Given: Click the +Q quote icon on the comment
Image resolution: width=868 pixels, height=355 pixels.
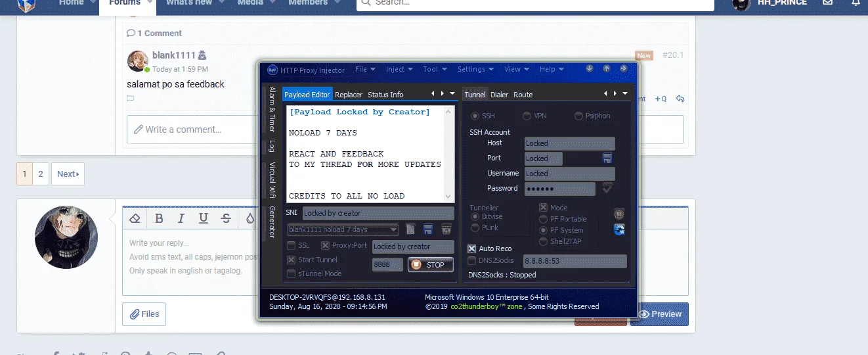Looking at the screenshot, I should pyautogui.click(x=661, y=99).
